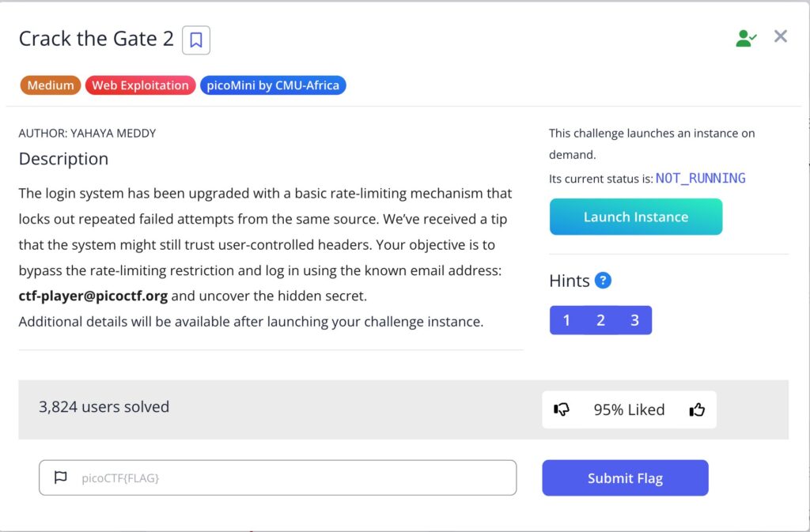Select the Web Exploitation category tag
The height and width of the screenshot is (532, 810).
coord(140,85)
